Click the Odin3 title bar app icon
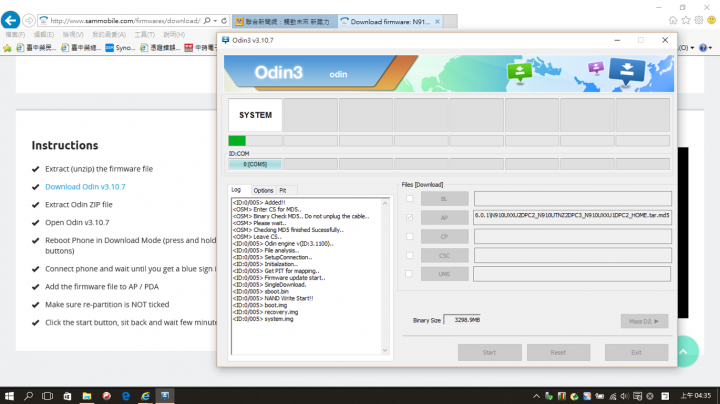Screen dimensions: 720x404 pos(225,40)
